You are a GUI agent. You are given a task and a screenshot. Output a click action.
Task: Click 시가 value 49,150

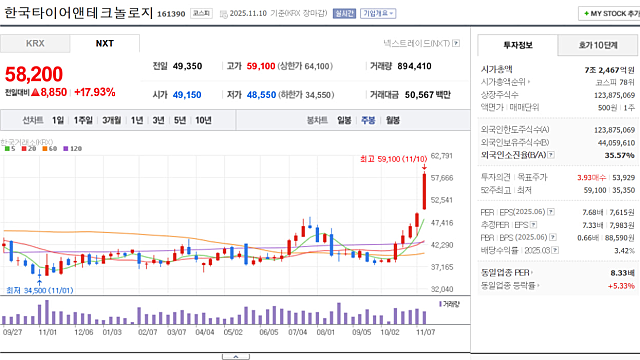[x=187, y=95]
